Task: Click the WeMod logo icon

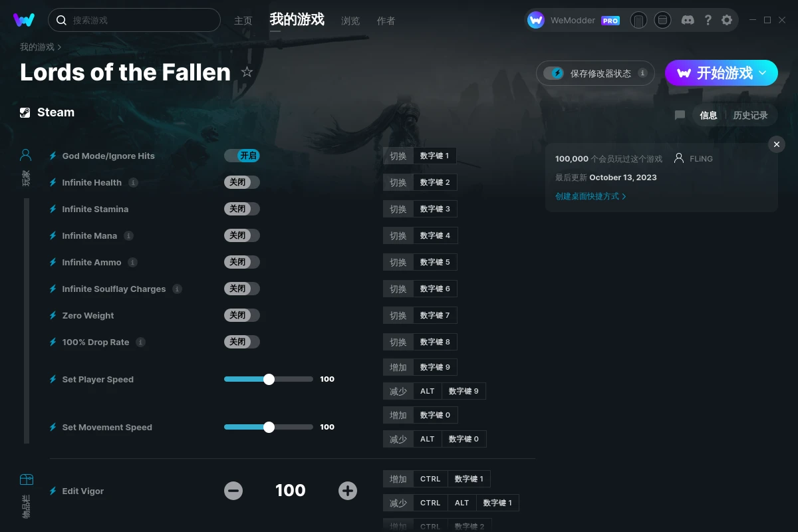Action: click(x=24, y=20)
